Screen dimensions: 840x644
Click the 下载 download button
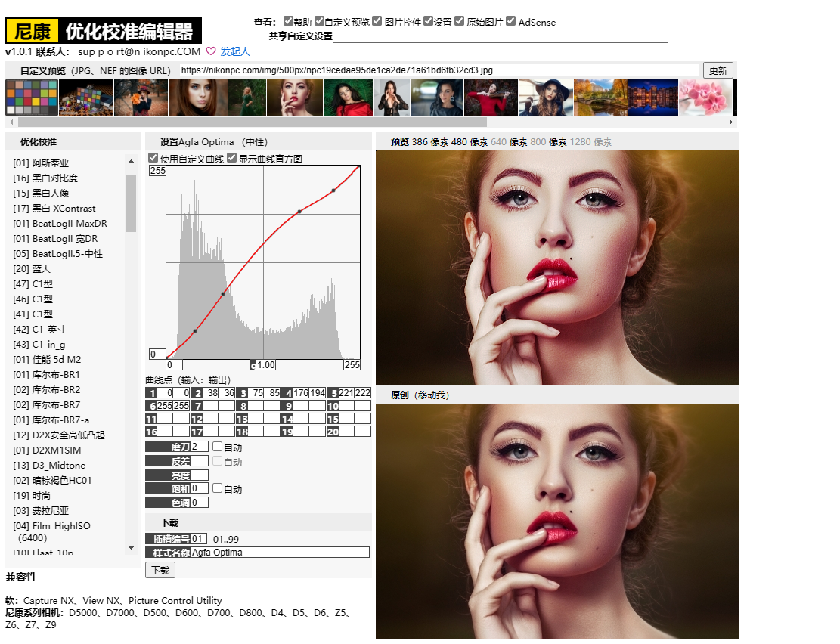160,570
